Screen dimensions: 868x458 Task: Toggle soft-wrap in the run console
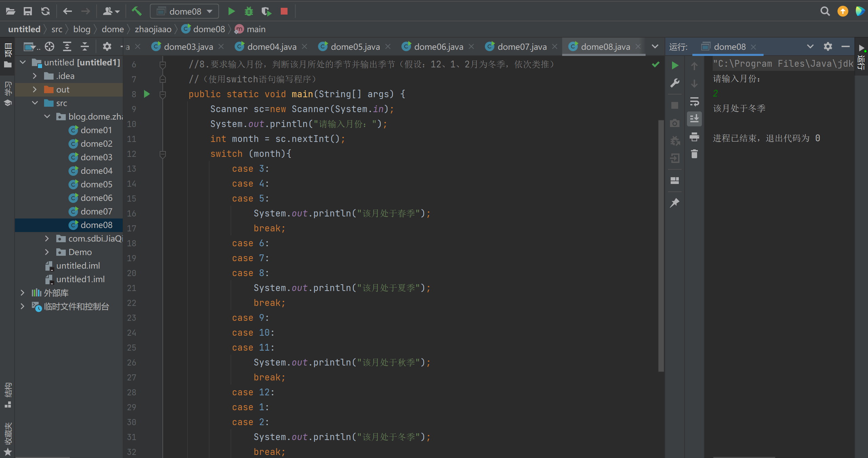pos(694,101)
